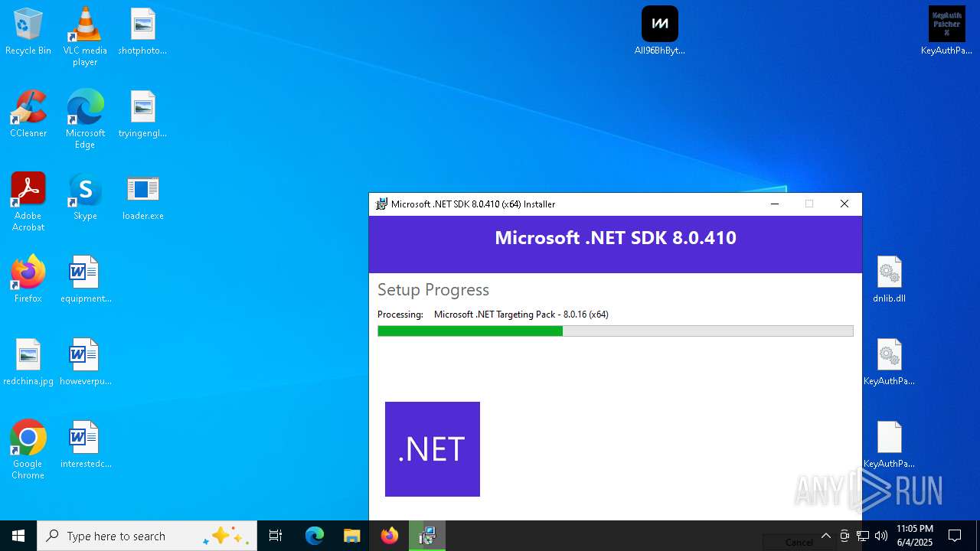This screenshot has height=551, width=980.
Task: Open the taskbar clock and date
Action: 914,536
